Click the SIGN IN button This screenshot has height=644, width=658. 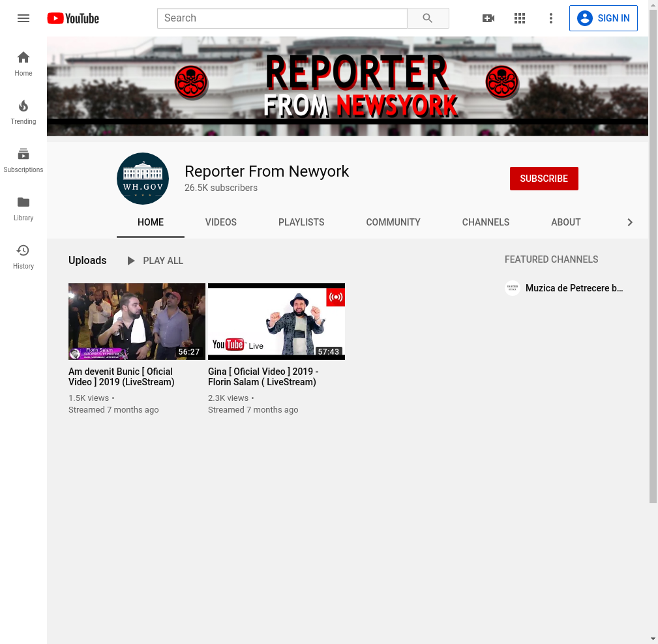click(x=603, y=18)
